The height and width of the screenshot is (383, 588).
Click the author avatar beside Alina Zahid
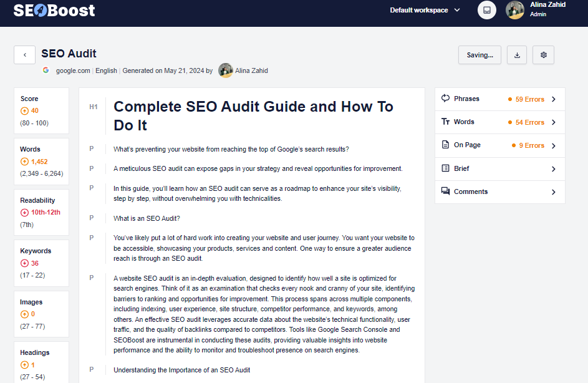click(x=226, y=70)
